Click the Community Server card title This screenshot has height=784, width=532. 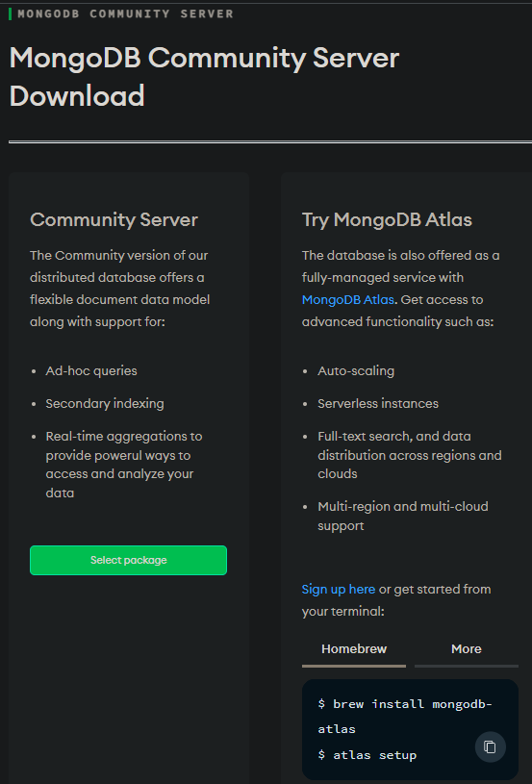[x=114, y=219]
